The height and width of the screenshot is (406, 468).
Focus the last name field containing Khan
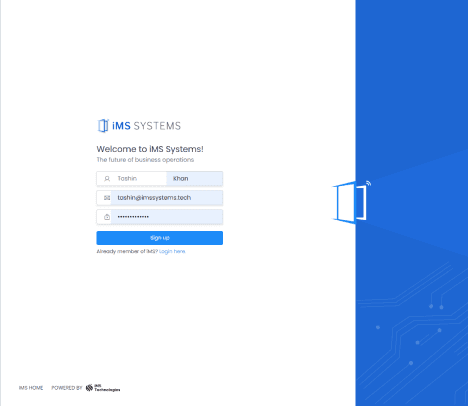195,179
